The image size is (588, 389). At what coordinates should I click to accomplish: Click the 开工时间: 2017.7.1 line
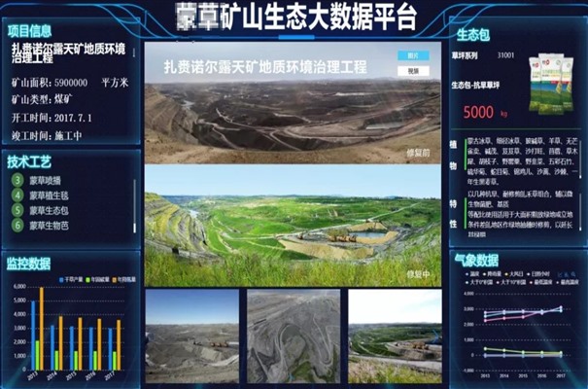coord(52,118)
